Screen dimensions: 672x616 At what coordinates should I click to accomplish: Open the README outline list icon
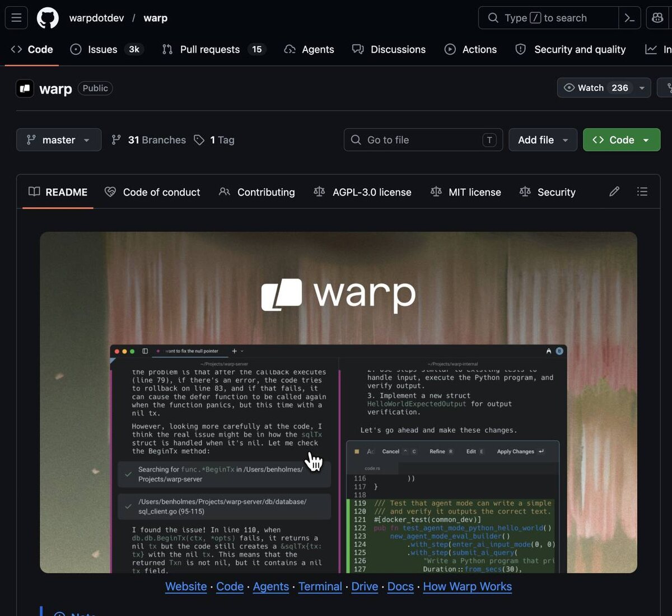tap(642, 192)
